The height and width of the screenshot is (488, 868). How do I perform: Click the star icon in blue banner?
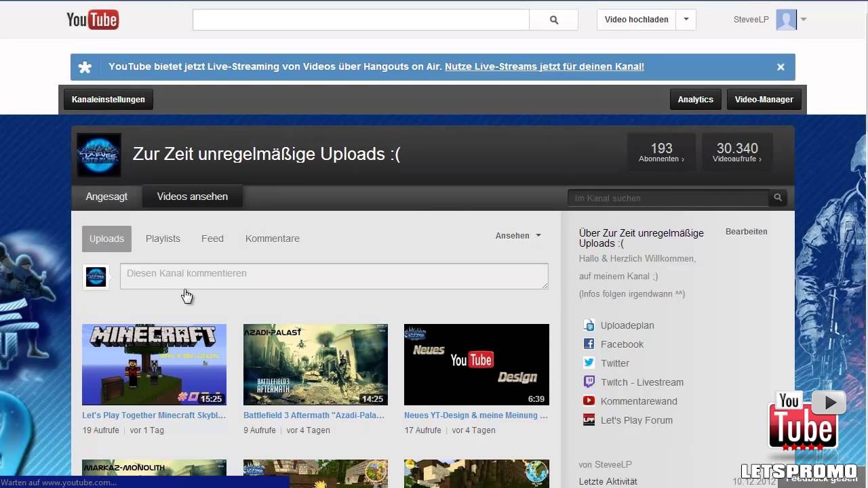[x=85, y=67]
